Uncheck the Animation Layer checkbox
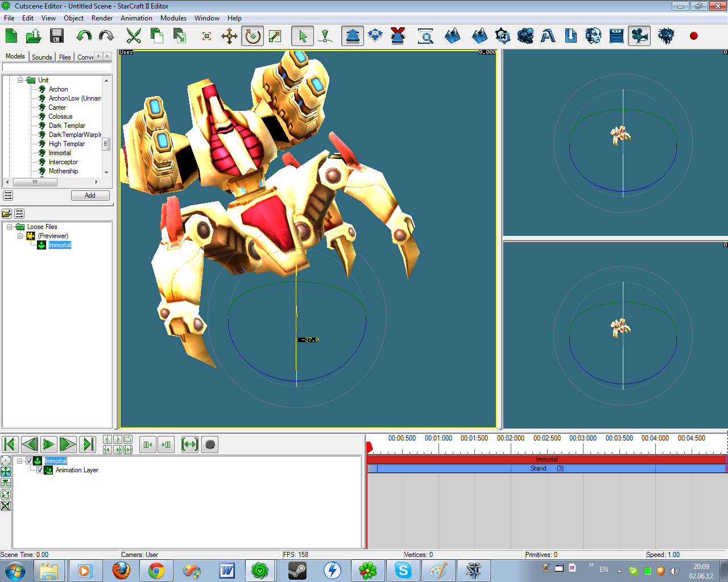The height and width of the screenshot is (582, 728). coord(40,470)
